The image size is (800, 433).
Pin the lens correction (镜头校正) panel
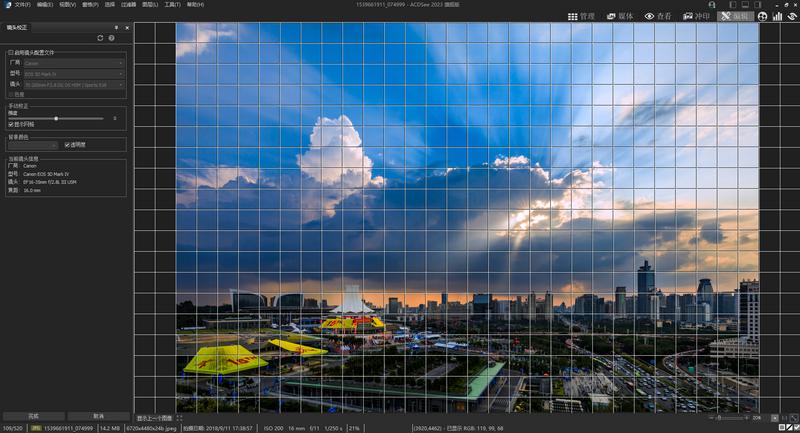point(116,27)
